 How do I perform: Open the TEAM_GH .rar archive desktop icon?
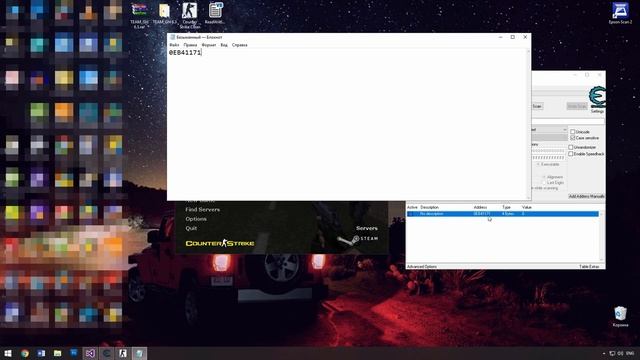coord(139,16)
